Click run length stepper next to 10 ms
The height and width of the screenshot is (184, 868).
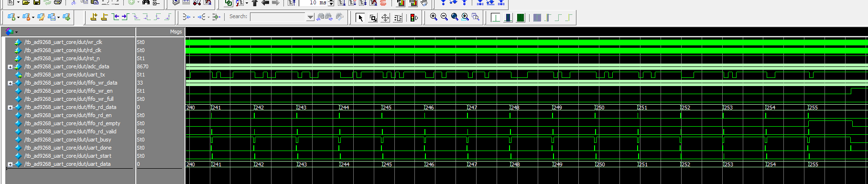click(331, 2)
